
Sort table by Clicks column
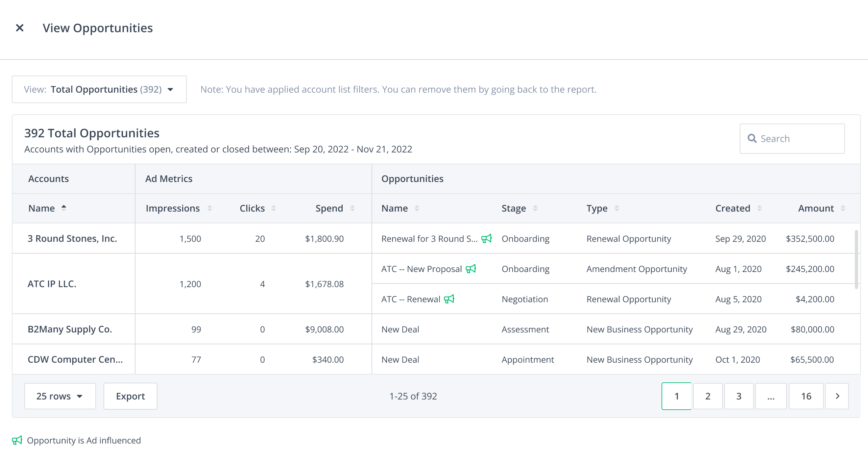coord(273,208)
